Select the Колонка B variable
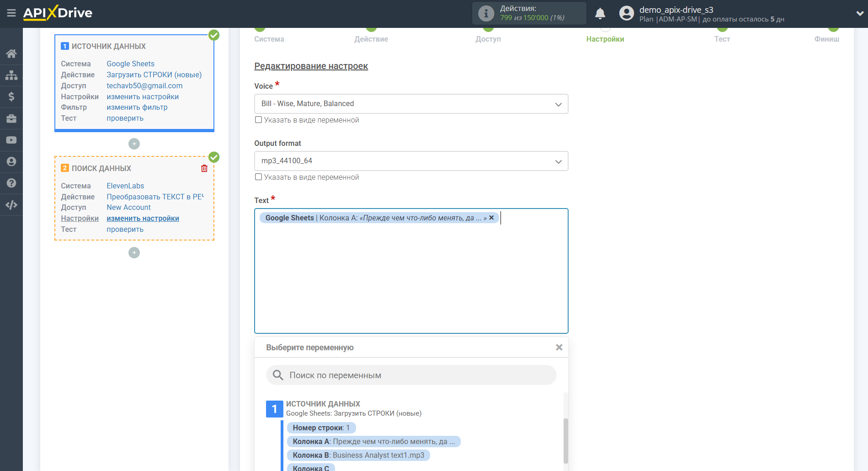 click(x=358, y=455)
